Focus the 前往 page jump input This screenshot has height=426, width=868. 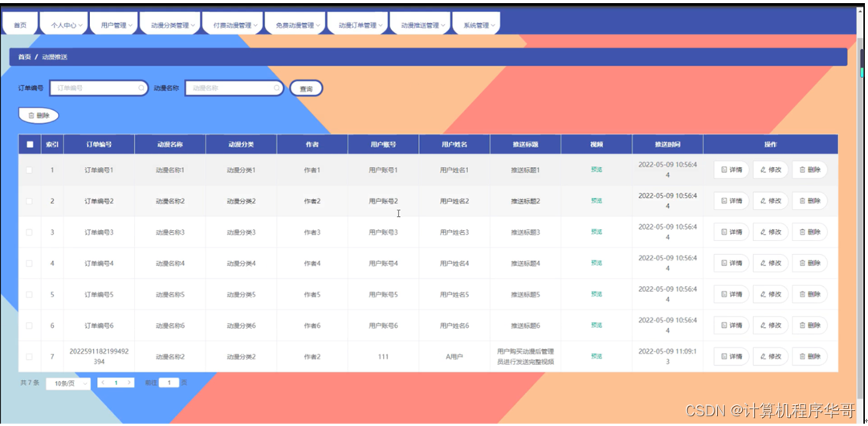(169, 383)
